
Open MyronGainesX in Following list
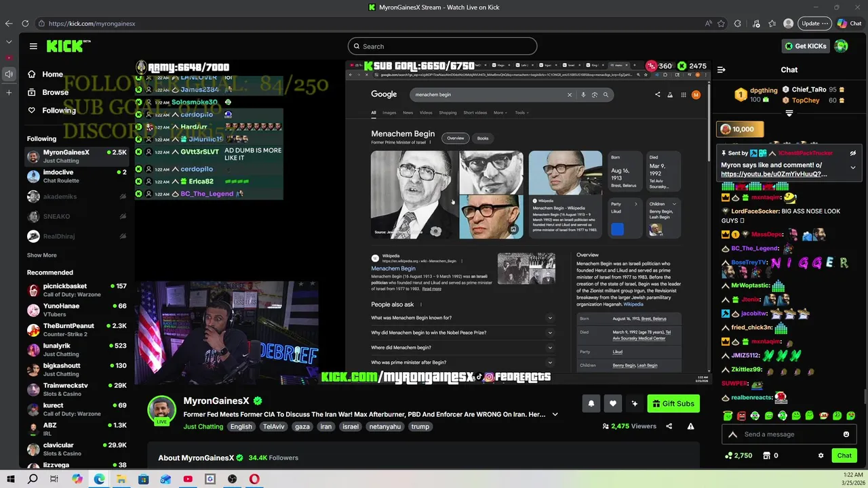[77, 157]
